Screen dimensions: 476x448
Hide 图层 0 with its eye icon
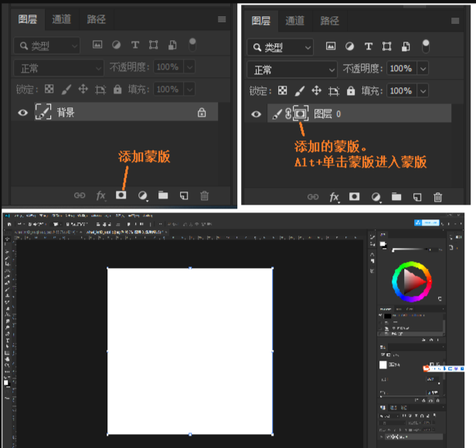click(x=256, y=114)
